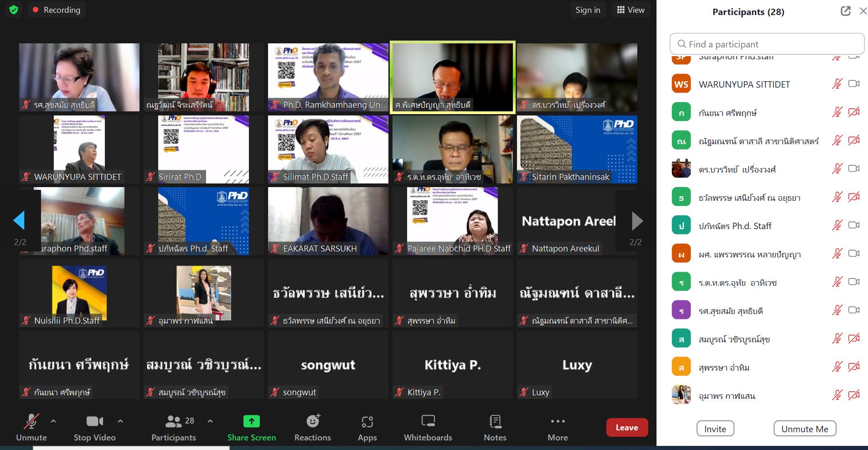Open Whiteboards
Image resolution: width=868 pixels, height=450 pixels.
(428, 428)
